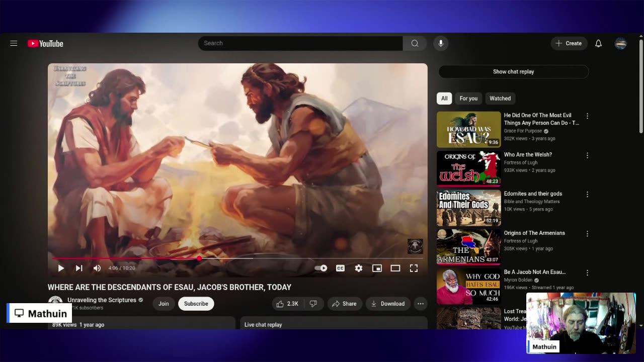Open 'Who Are the Welsh?' video title
This screenshot has width=644, height=362.
click(528, 155)
